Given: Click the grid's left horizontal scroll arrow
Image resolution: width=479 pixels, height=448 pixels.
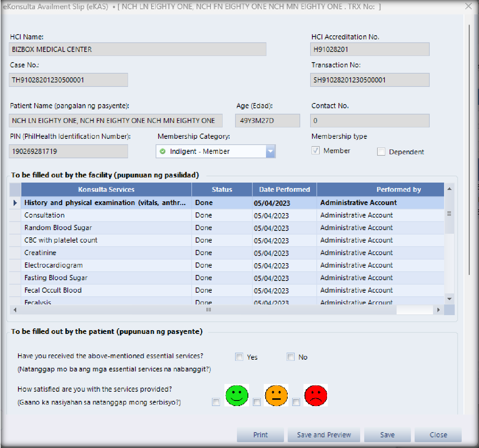Looking at the screenshot, I should [15, 310].
